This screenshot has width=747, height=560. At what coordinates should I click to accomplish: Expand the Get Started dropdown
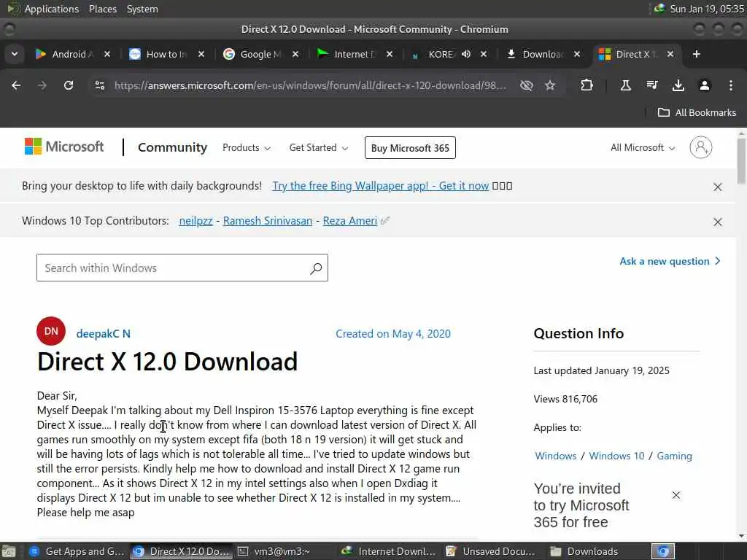(x=318, y=147)
